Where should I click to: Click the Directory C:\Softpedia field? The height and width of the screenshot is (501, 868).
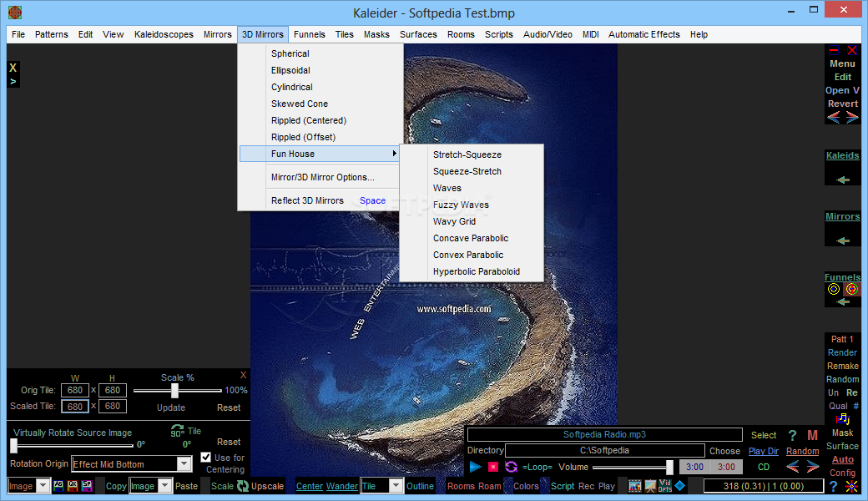(604, 451)
